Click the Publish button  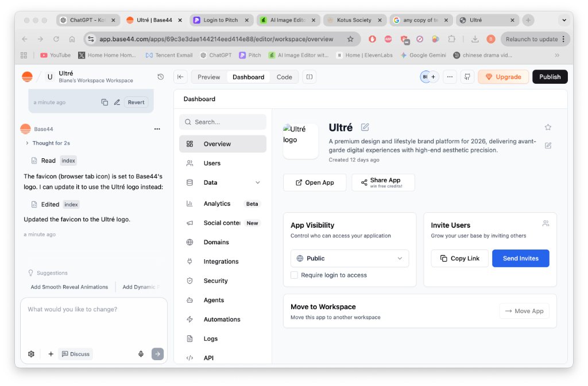point(550,77)
